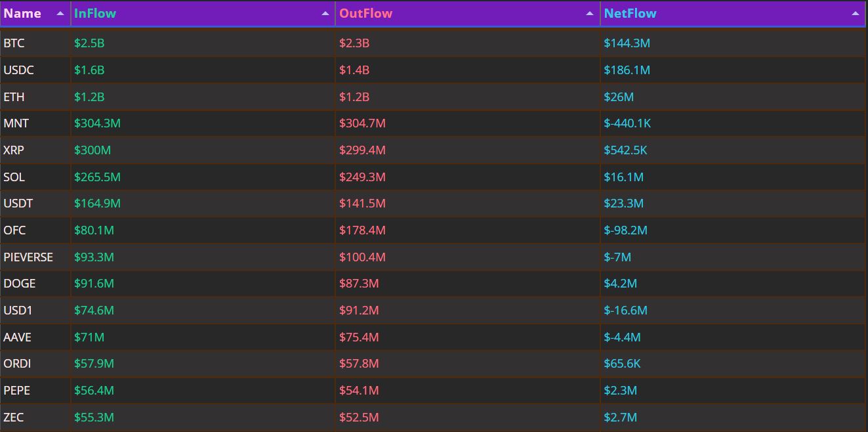This screenshot has height=432, width=868.
Task: Sort table by the Name header label
Action: click(x=22, y=14)
